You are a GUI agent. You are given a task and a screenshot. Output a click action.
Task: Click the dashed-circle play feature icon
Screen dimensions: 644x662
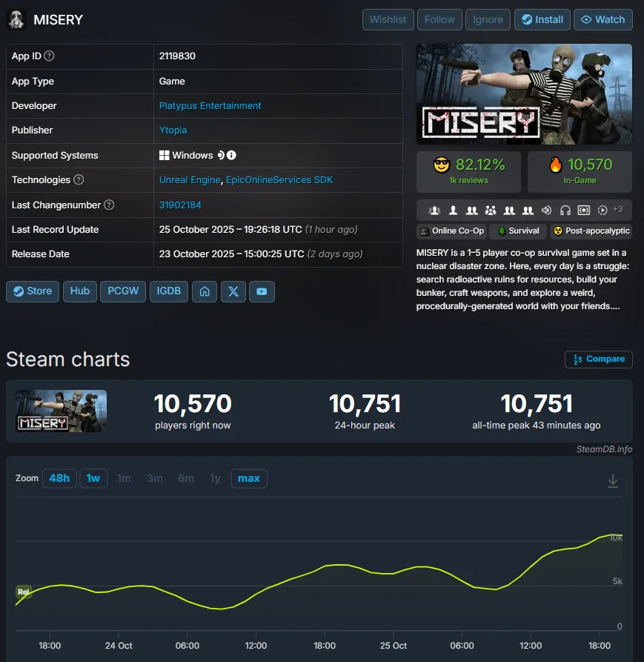point(602,210)
